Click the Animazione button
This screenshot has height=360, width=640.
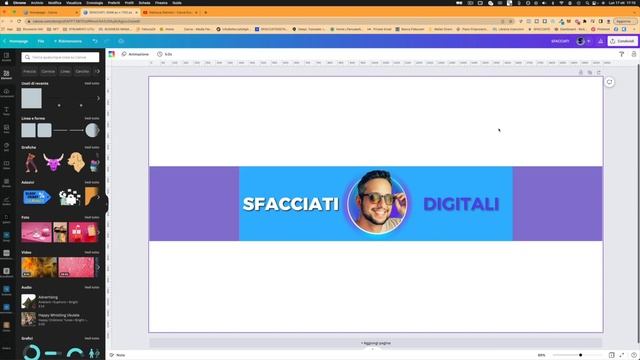tap(135, 54)
